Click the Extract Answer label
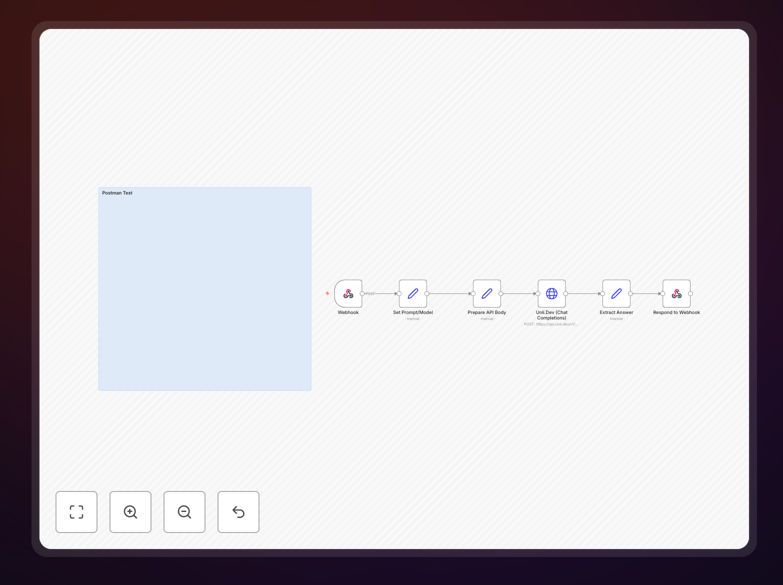The image size is (783, 585). [x=616, y=312]
